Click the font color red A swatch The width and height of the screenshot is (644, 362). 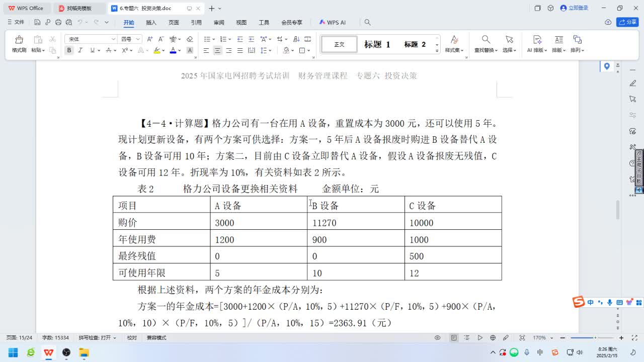(x=173, y=50)
